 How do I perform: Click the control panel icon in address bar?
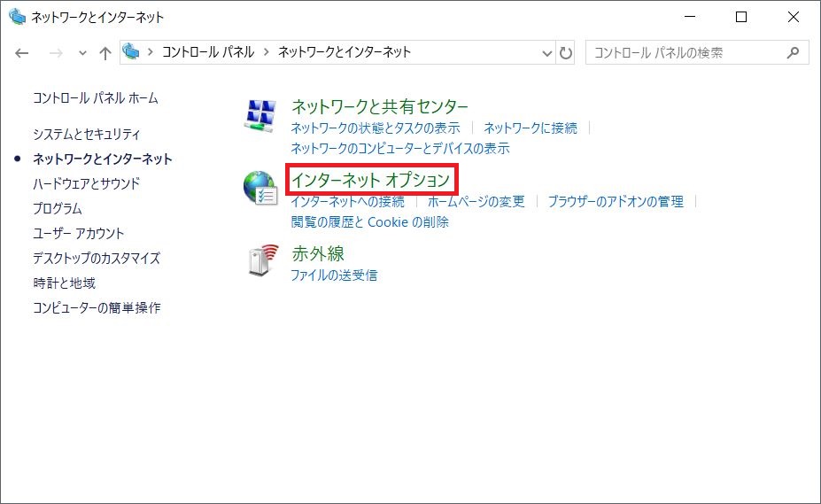coord(133,52)
